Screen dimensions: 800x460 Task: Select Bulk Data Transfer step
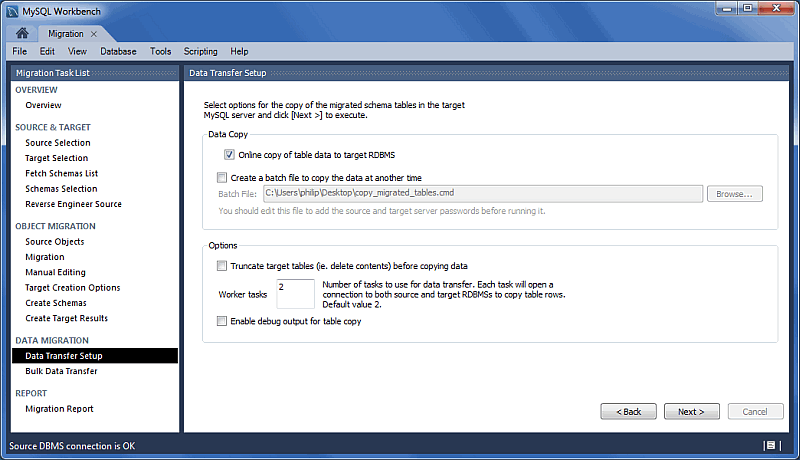[61, 371]
